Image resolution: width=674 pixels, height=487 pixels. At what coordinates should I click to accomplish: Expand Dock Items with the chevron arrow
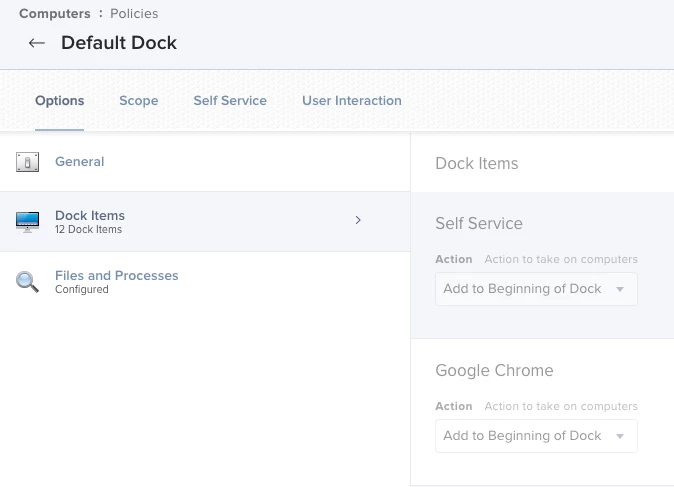coord(358,220)
